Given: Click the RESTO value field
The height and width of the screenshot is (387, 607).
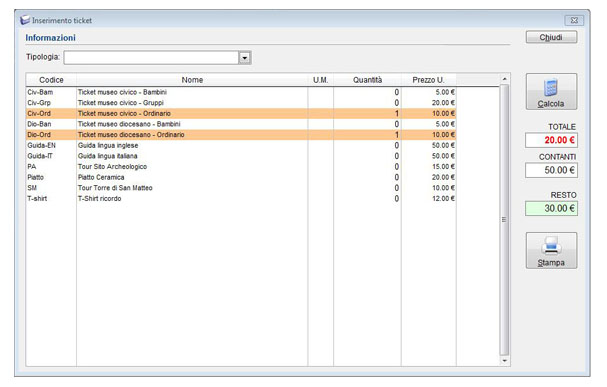Looking at the screenshot, I should click(x=551, y=208).
